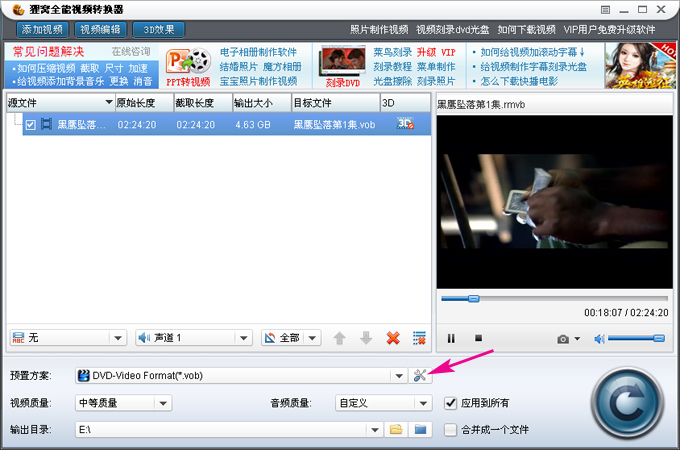Click 升级 VIP link

436,52
